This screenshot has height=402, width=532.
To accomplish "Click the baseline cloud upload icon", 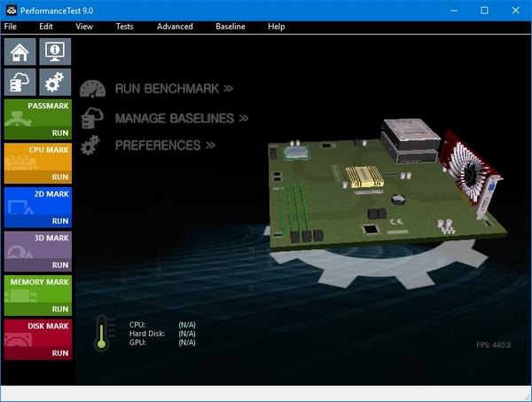I will 21,83.
